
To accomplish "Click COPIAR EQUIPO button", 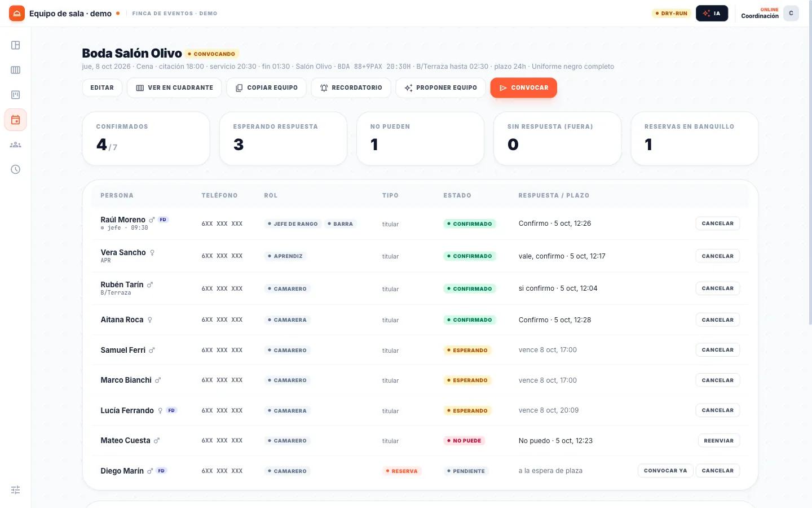I will pos(266,87).
